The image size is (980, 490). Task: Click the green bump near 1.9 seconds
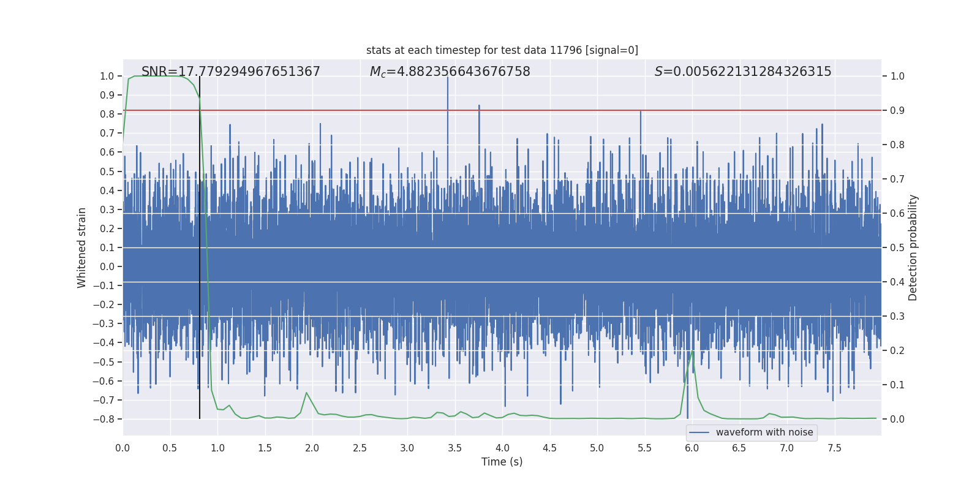point(306,393)
